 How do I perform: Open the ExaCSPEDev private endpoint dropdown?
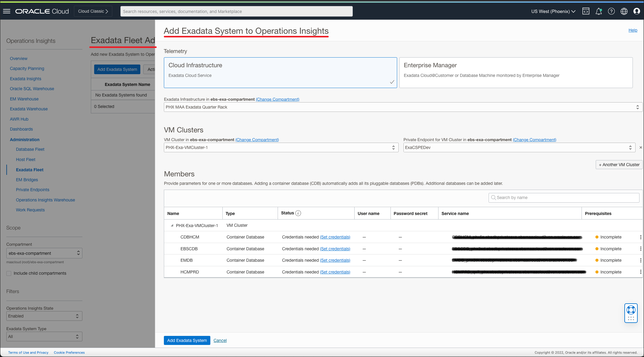(519, 147)
